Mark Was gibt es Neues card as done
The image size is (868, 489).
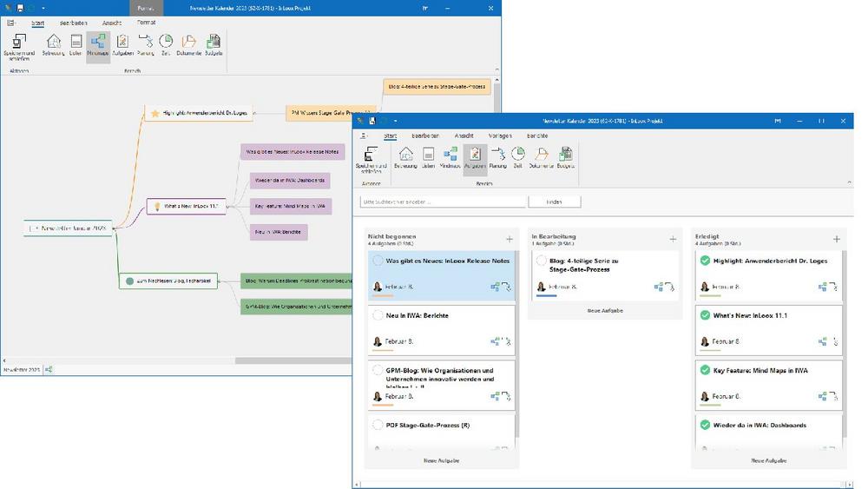[378, 261]
